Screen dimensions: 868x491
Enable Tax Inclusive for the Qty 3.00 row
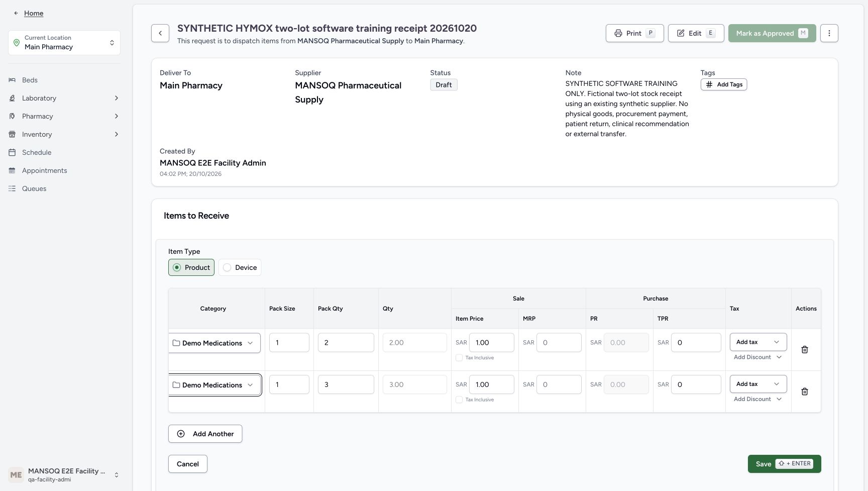pyautogui.click(x=459, y=400)
